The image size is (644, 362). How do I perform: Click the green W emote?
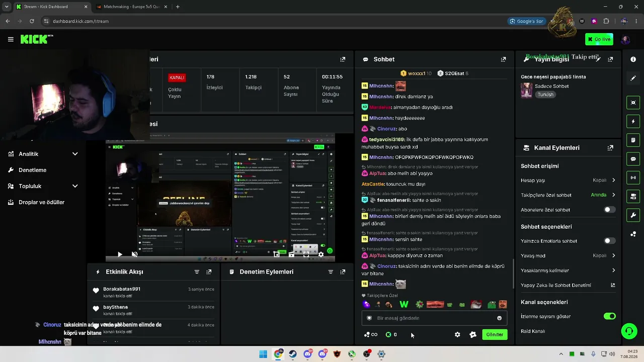(x=404, y=304)
